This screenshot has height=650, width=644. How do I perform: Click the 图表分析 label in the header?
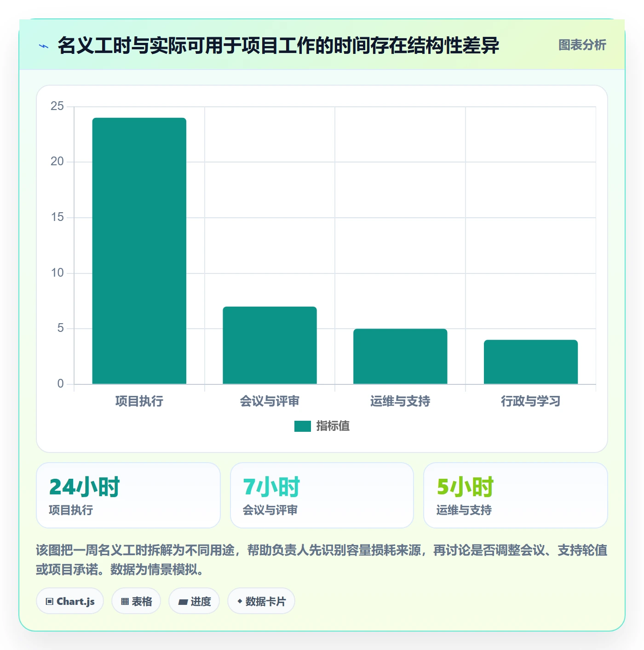(582, 45)
